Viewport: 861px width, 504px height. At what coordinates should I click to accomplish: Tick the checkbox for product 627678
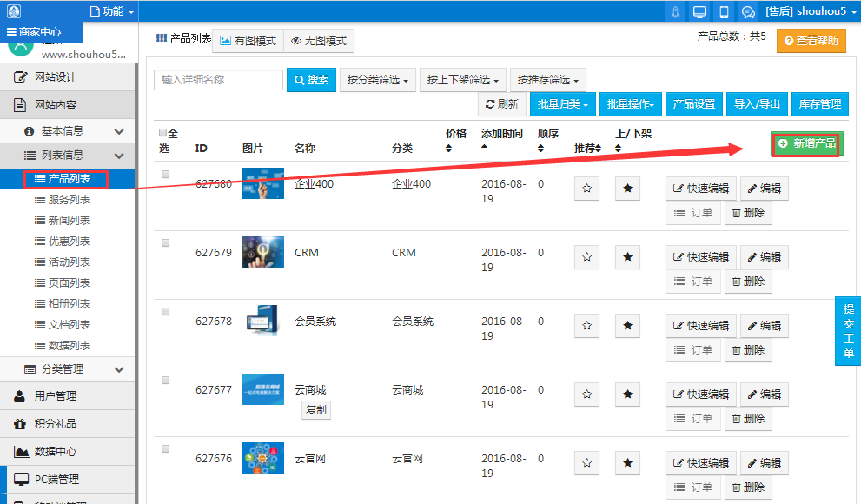click(166, 311)
